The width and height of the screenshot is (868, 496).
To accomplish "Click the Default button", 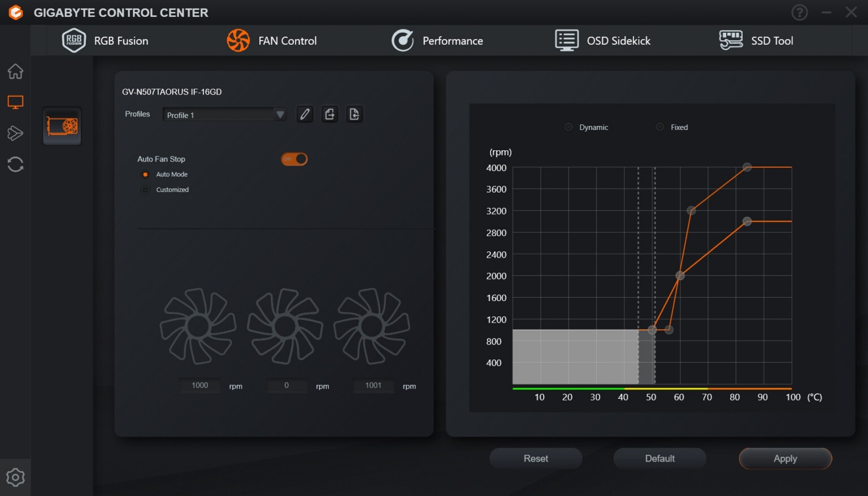I will tap(660, 458).
